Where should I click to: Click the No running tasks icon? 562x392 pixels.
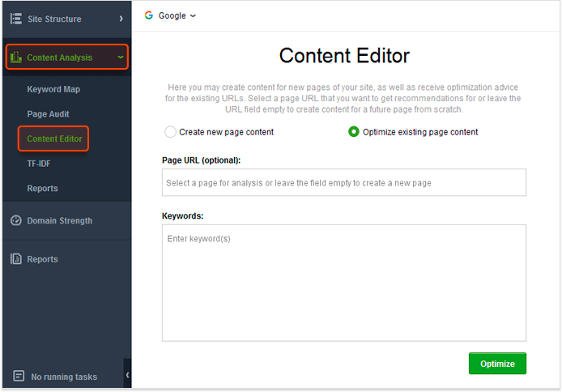19,376
